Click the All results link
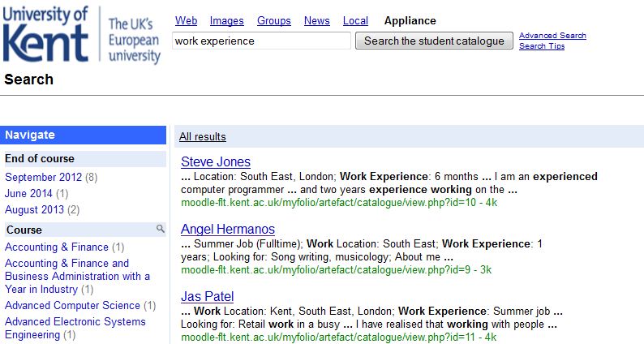Image resolution: width=644 pixels, height=344 pixels. point(203,136)
